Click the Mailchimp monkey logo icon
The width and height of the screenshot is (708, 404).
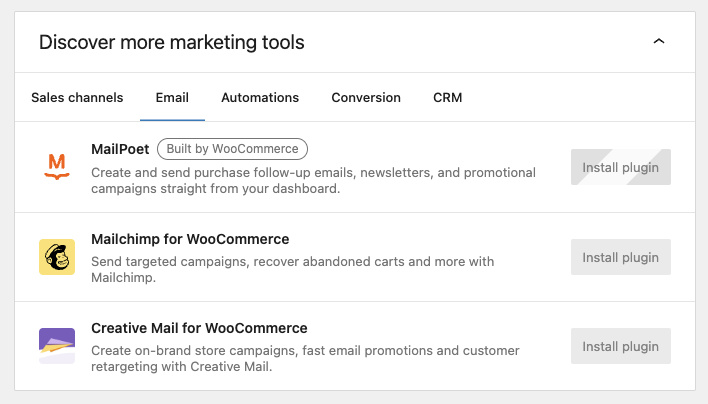57,257
